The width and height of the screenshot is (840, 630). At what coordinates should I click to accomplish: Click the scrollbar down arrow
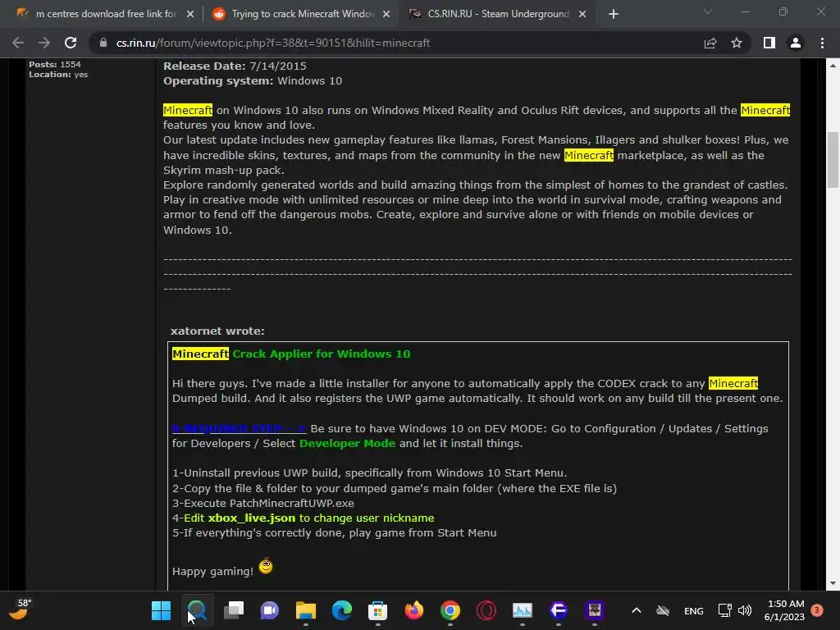pyautogui.click(x=833, y=583)
